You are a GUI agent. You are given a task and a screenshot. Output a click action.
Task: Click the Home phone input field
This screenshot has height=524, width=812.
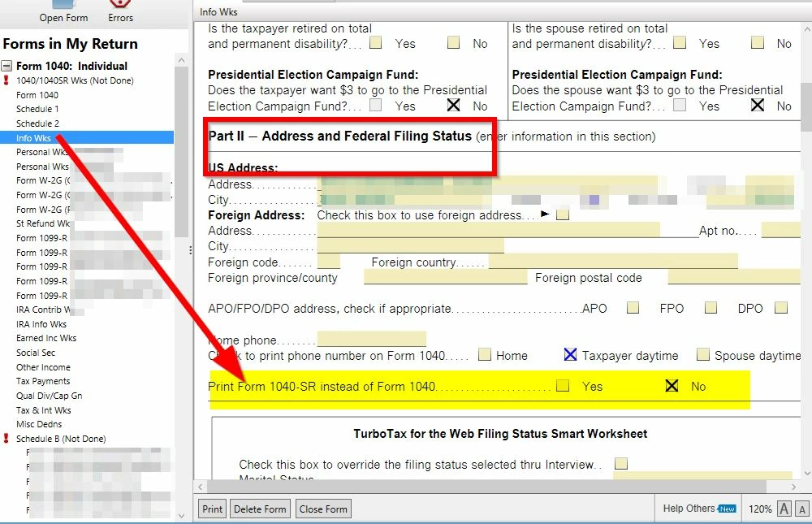click(371, 339)
